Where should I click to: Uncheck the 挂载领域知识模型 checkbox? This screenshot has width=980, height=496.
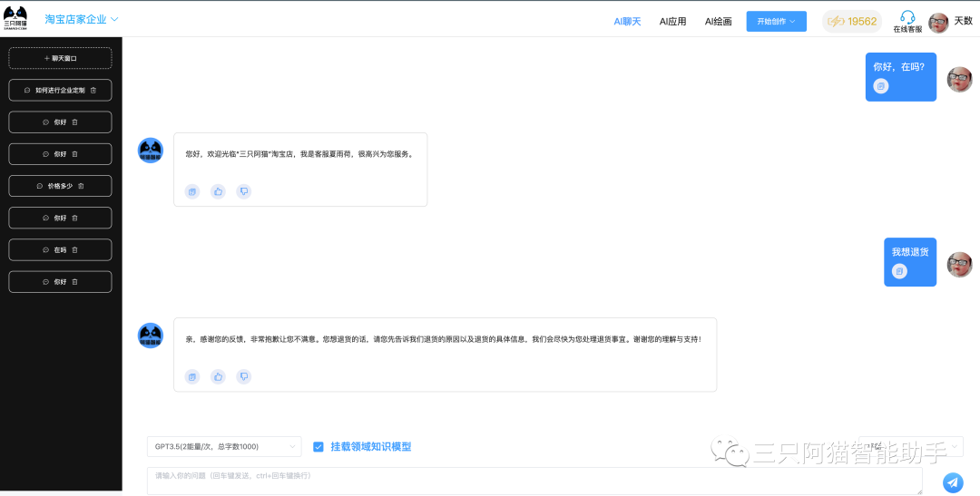click(x=318, y=447)
